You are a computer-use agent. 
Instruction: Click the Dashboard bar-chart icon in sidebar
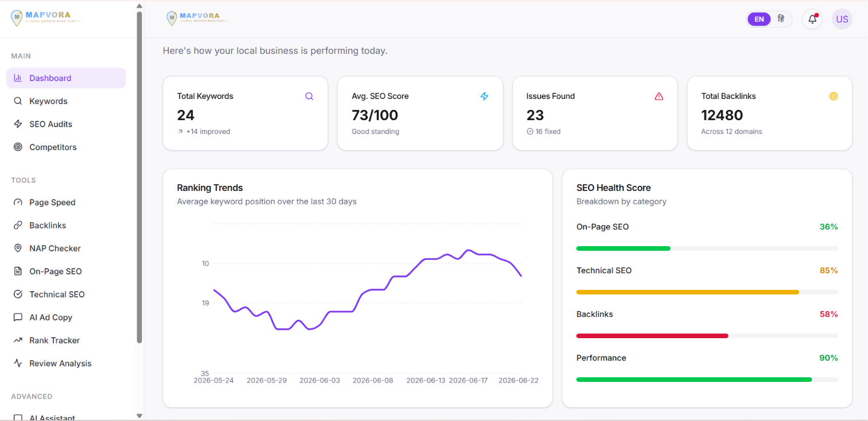[x=18, y=78]
